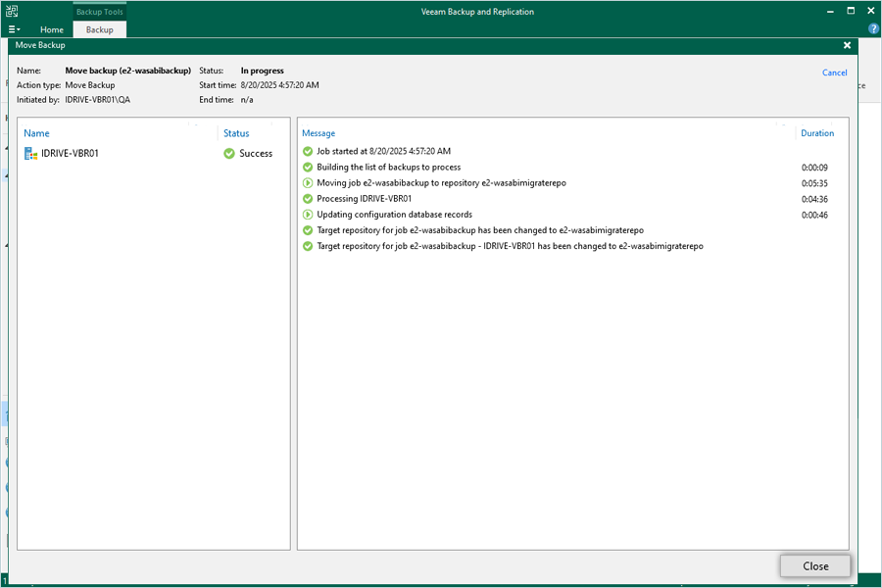Select the 'Job started at 8/20/2025' message
This screenshot has height=588, width=882.
[x=383, y=151]
